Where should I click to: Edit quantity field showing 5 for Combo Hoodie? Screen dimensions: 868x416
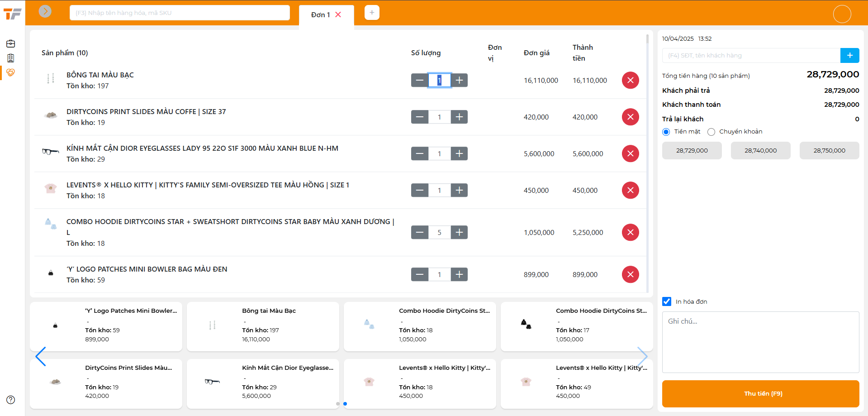pos(439,232)
